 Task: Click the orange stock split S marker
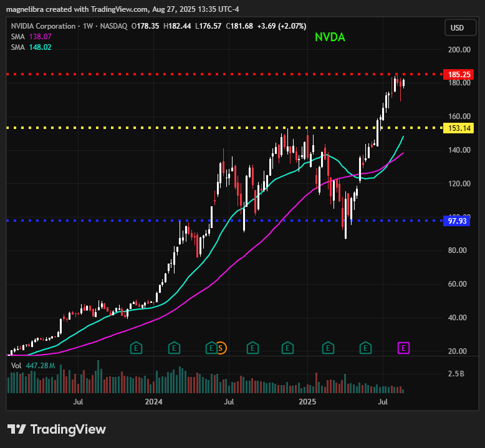pos(222,348)
